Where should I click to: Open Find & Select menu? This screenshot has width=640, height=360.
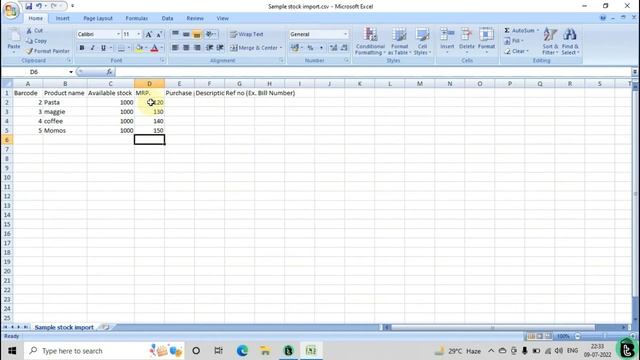click(x=570, y=41)
